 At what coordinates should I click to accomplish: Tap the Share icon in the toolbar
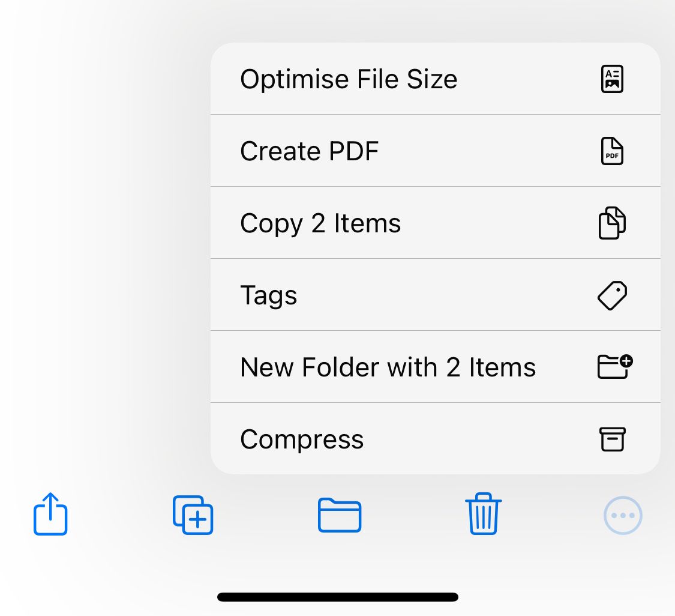point(50,515)
